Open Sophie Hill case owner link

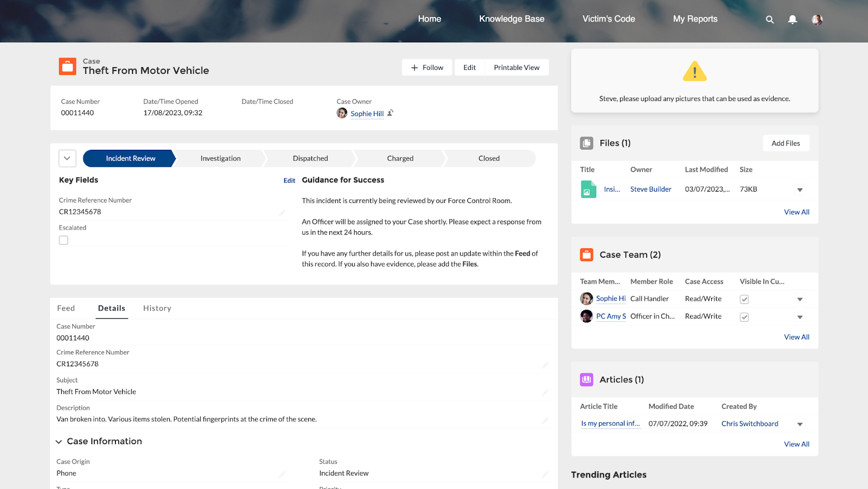[367, 113]
